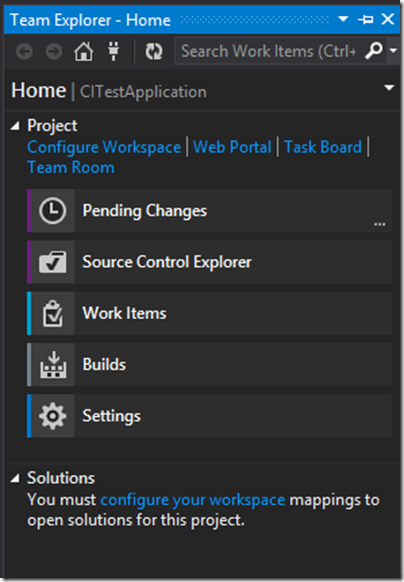Screen dimensions: 404x582
Task: Collapse the Solutions section
Action: pos(15,478)
